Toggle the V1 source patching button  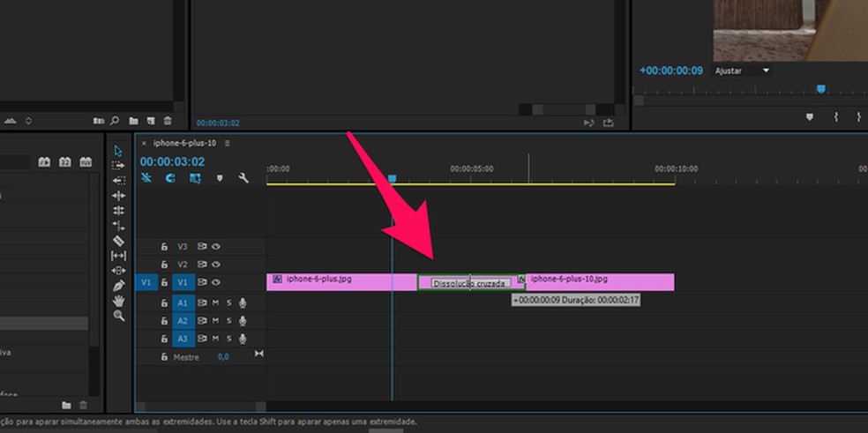[x=146, y=282]
